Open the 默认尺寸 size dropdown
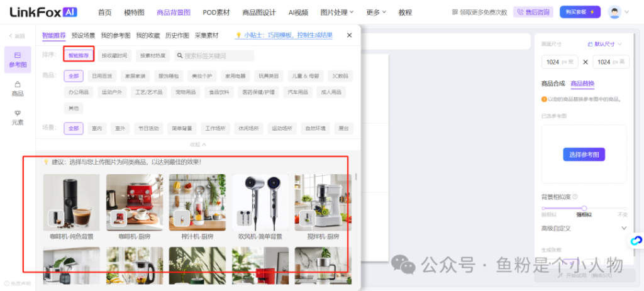644x291 pixels. [604, 44]
